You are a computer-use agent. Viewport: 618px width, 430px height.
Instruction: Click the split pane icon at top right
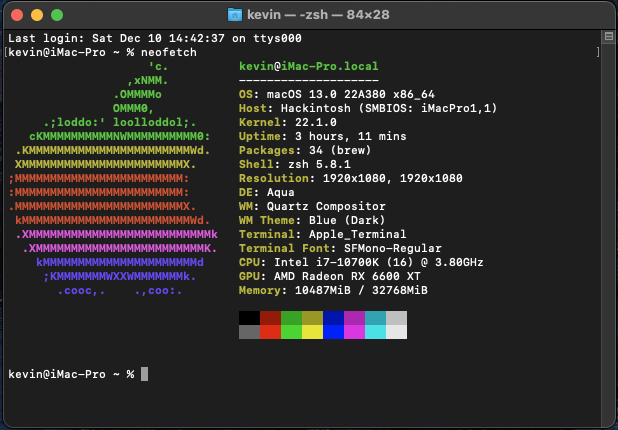[x=609, y=37]
